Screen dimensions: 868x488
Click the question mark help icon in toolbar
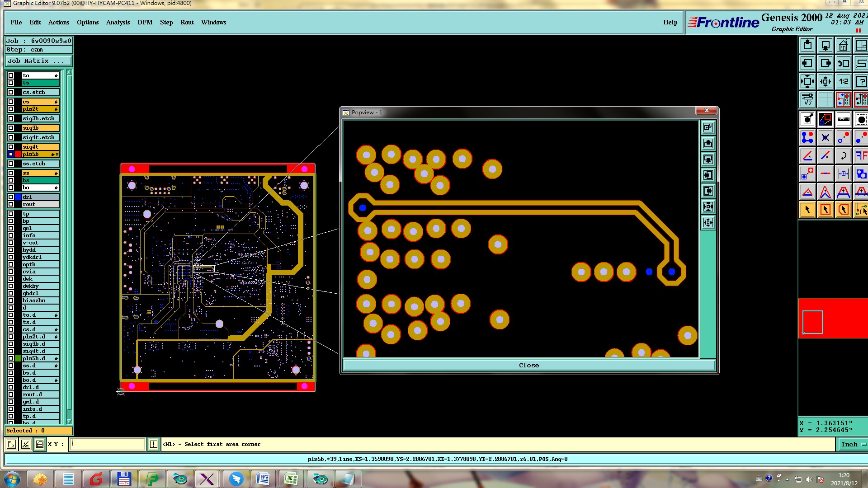(861, 81)
